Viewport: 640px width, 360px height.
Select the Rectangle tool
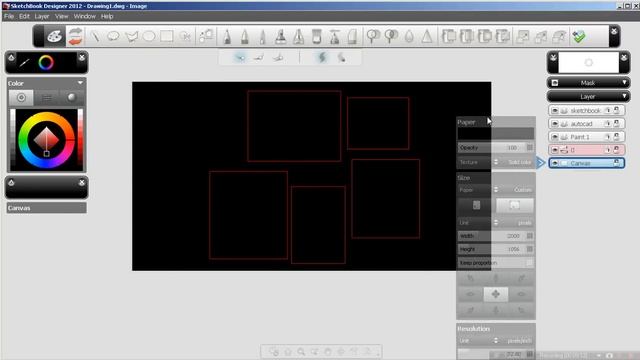click(167, 36)
